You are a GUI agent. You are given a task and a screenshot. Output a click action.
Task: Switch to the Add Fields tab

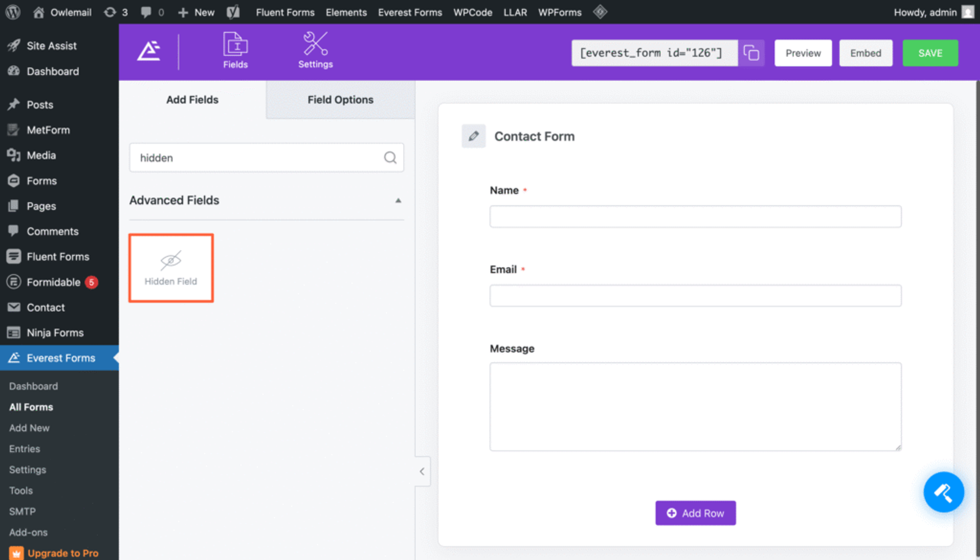tap(192, 99)
